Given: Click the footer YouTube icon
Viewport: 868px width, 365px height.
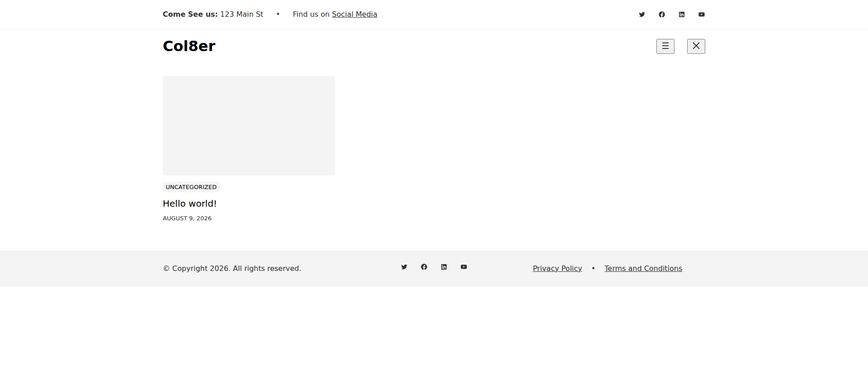Looking at the screenshot, I should coord(464,267).
